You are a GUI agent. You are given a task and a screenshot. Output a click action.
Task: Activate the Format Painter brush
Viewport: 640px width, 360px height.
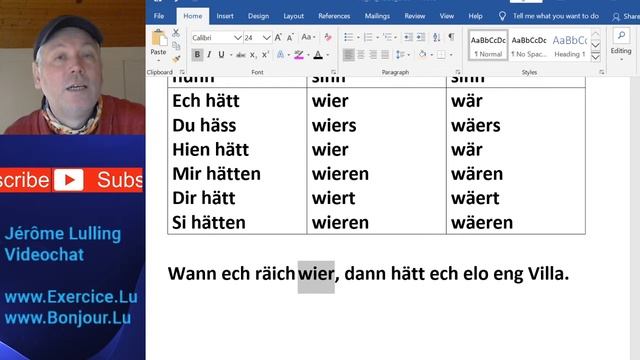tap(176, 59)
